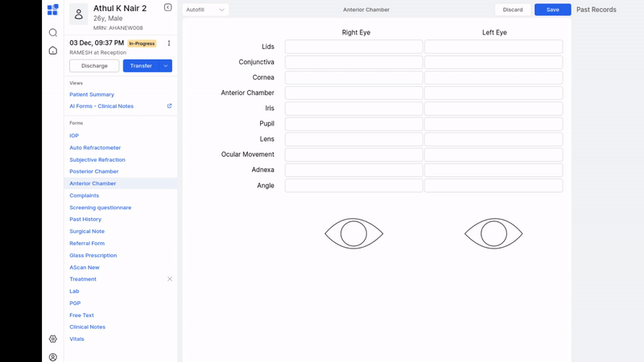Open AI Forms - Clinical Notes

101,106
